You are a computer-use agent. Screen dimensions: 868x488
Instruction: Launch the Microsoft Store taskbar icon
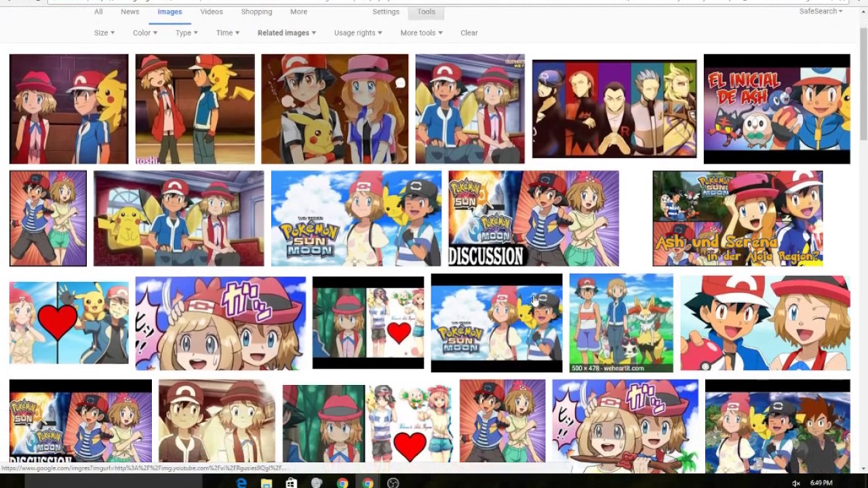pyautogui.click(x=292, y=483)
